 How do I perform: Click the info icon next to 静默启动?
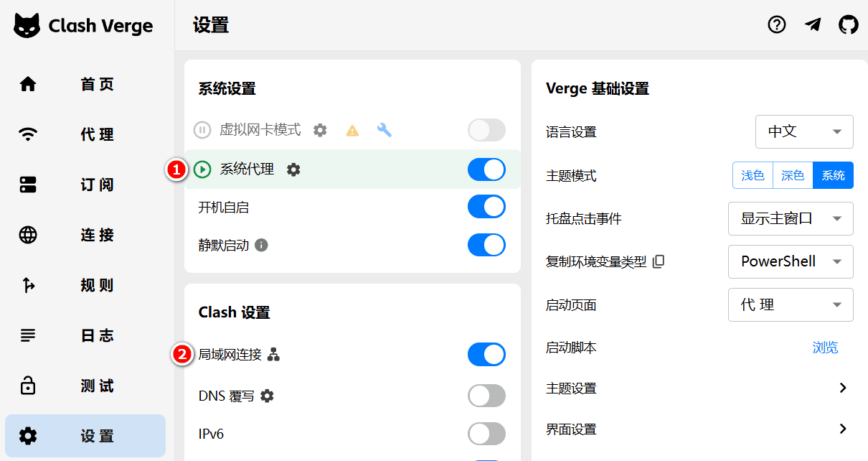coord(261,245)
